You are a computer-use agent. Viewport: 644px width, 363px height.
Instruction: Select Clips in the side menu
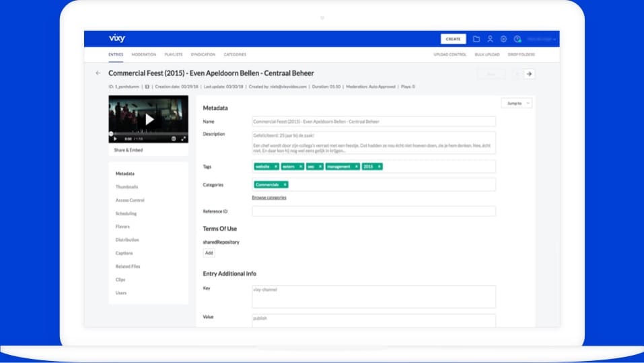coord(120,280)
